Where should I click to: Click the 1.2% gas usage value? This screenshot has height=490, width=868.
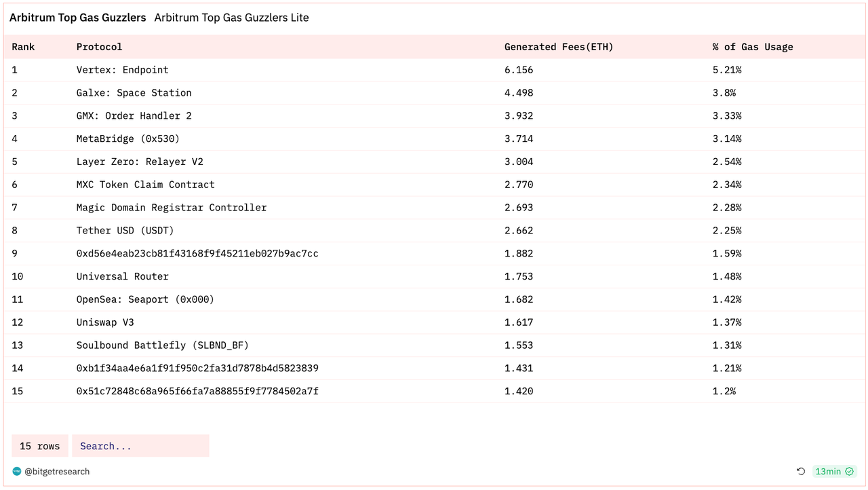coord(724,391)
